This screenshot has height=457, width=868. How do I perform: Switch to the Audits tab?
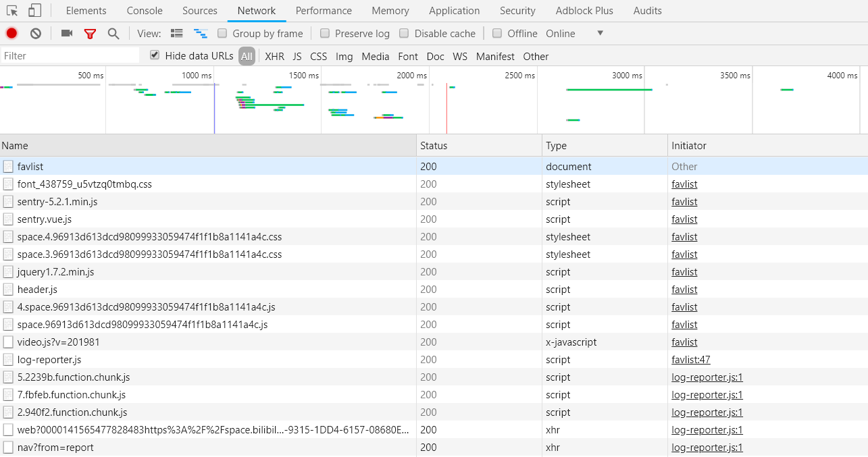648,11
